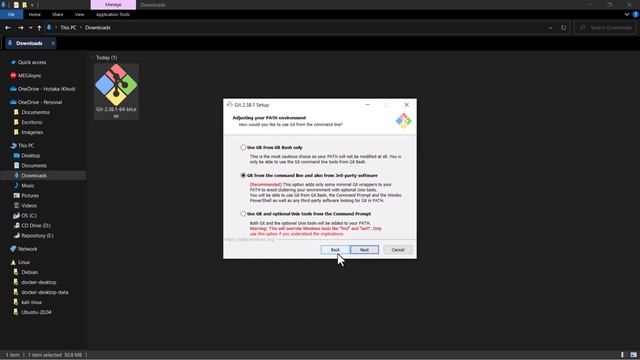Screen dimensions: 640x360
Task: Select This PC in navigation pane
Action: (26, 146)
